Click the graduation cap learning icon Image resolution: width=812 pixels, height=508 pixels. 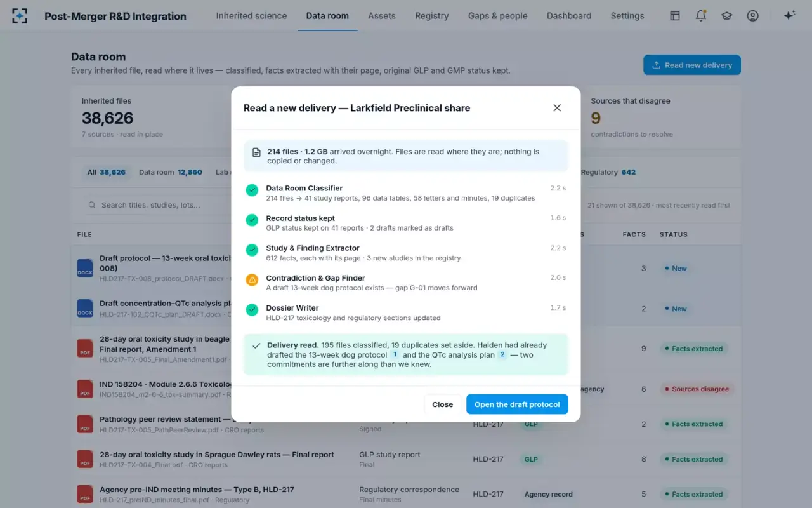pos(726,16)
